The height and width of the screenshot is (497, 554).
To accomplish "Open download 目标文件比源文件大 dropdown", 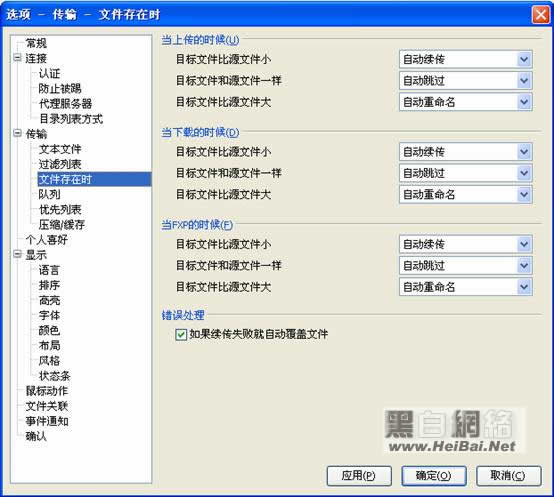I will (x=466, y=195).
